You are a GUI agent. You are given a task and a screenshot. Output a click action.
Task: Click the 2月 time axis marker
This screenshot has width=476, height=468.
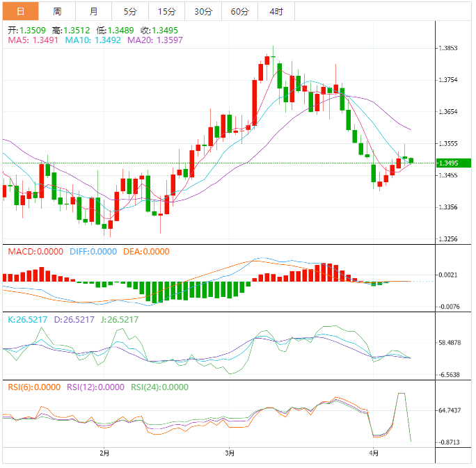104,453
